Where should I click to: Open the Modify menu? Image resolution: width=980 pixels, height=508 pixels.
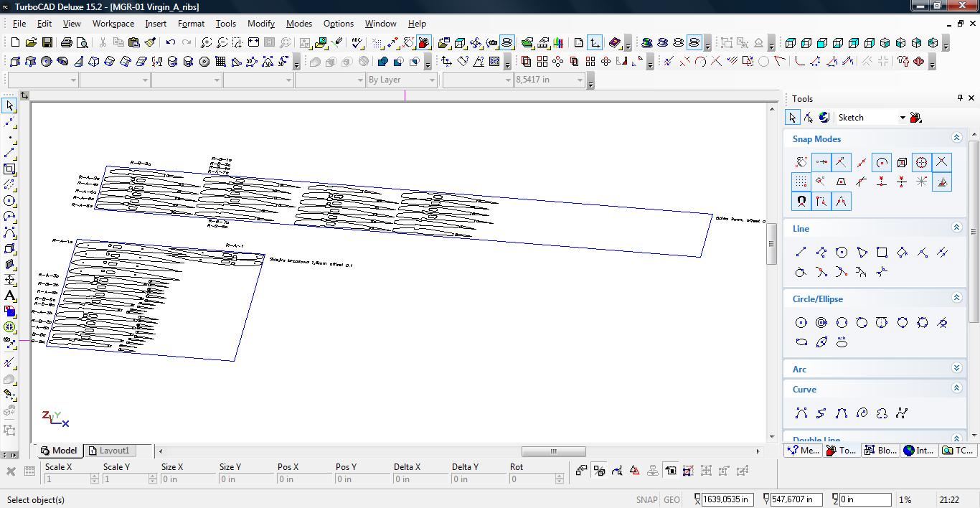(260, 23)
